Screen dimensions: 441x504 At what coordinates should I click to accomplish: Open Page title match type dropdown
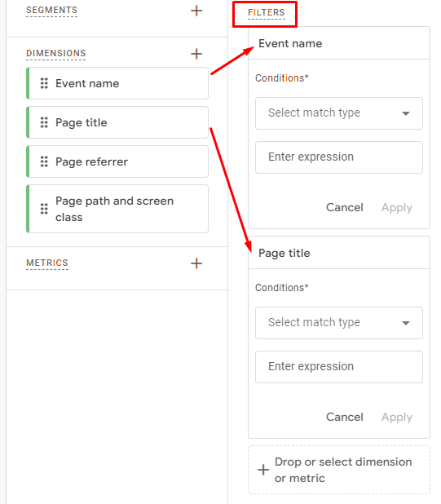pyautogui.click(x=339, y=323)
